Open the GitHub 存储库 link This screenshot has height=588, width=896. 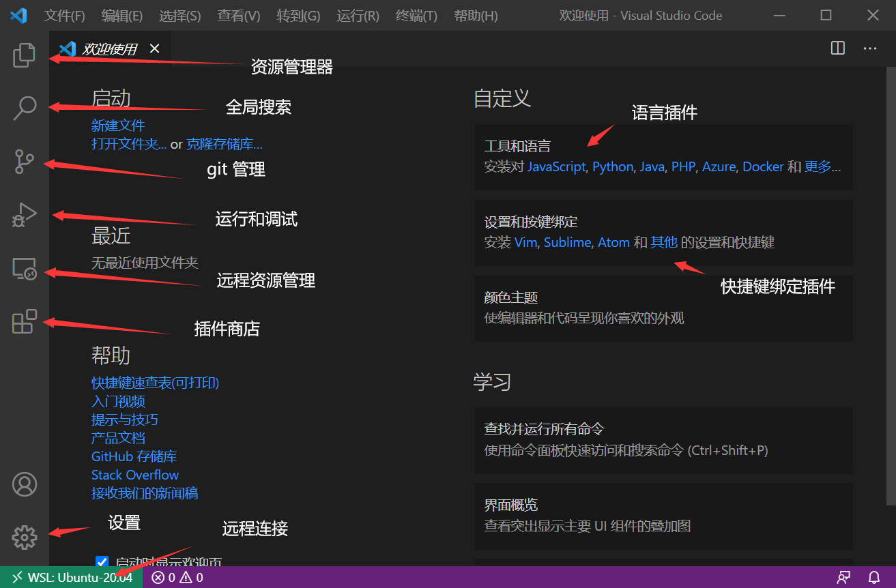pyautogui.click(x=134, y=456)
